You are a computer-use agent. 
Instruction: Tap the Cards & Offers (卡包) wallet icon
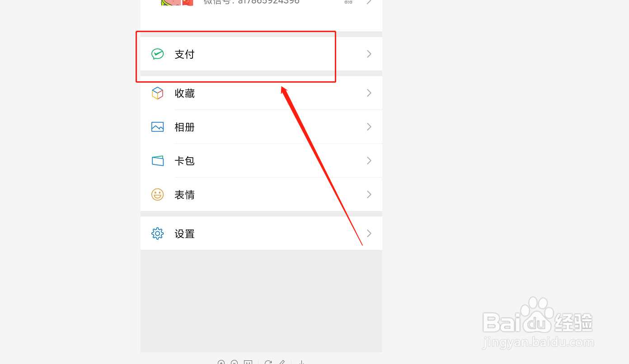click(157, 161)
